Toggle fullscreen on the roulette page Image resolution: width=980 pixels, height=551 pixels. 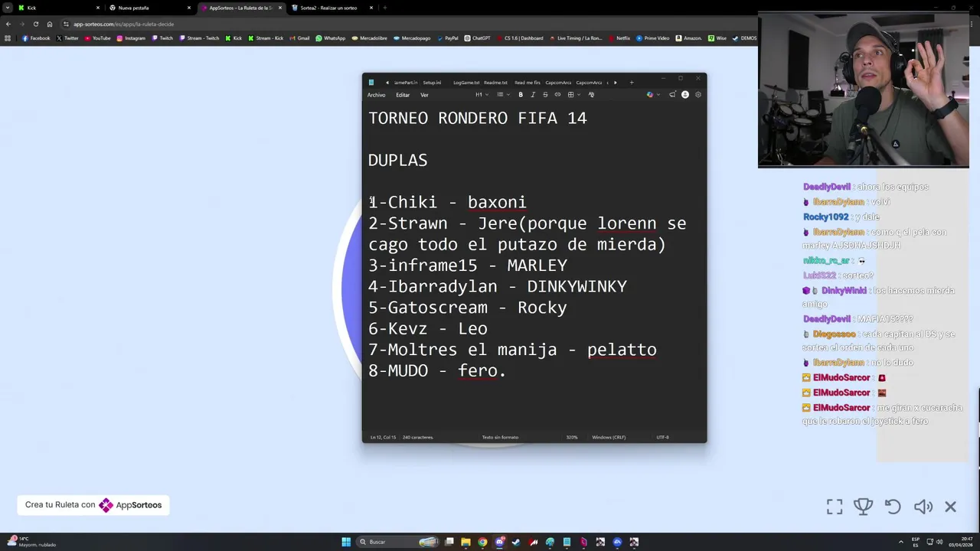click(x=835, y=507)
